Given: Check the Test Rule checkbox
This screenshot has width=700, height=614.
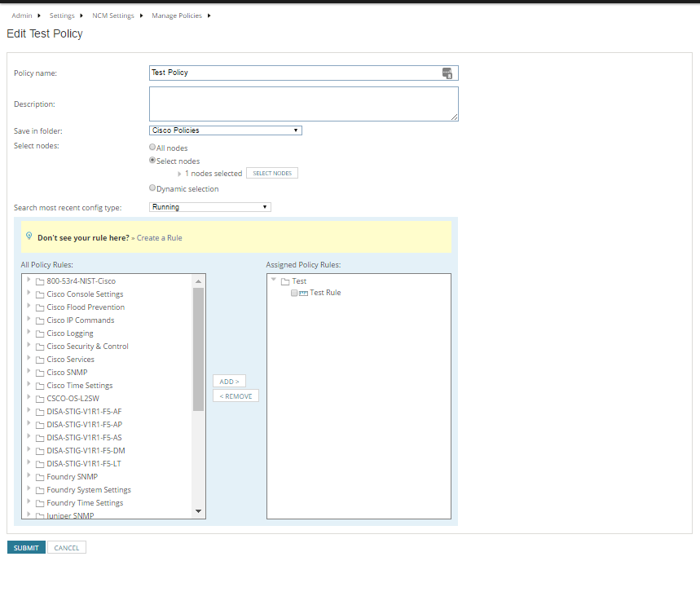Looking at the screenshot, I should pyautogui.click(x=294, y=293).
